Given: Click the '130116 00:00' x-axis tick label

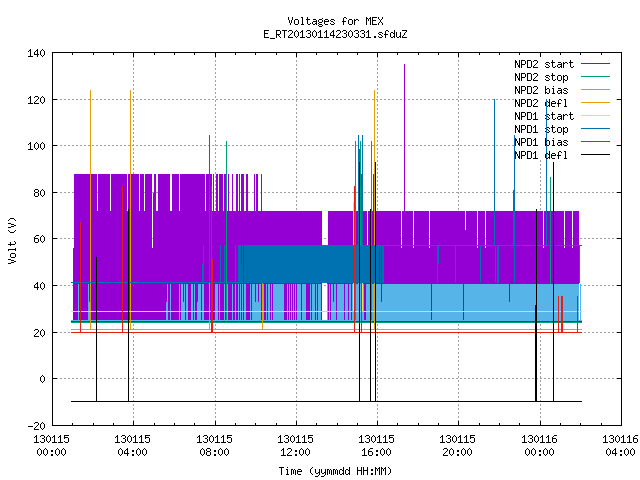Looking at the screenshot, I should [539, 446].
